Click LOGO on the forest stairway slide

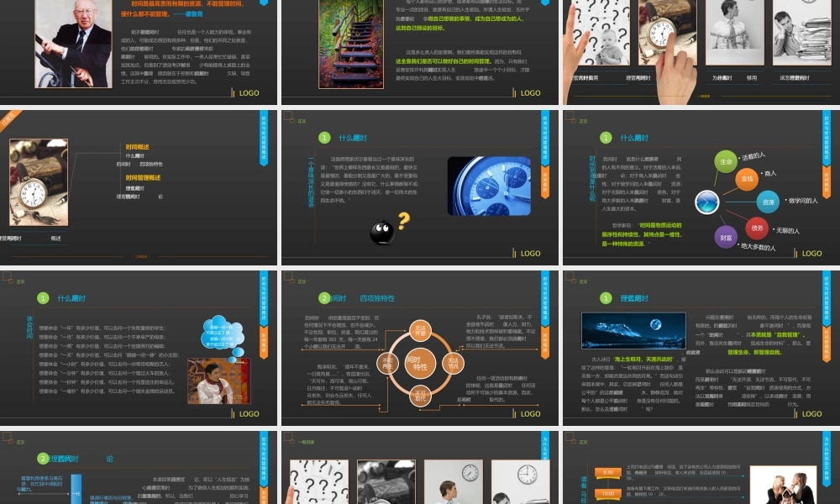click(530, 92)
